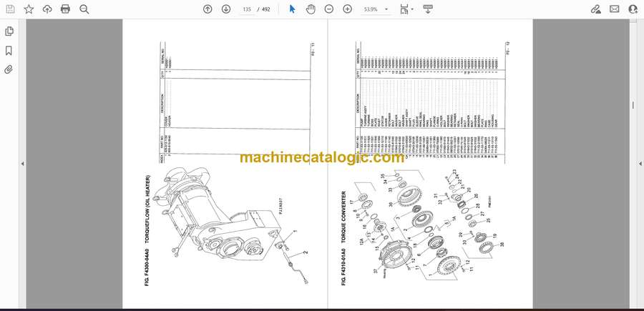Go to next page
Screen dimensions: 644x311
pyautogui.click(x=226, y=9)
